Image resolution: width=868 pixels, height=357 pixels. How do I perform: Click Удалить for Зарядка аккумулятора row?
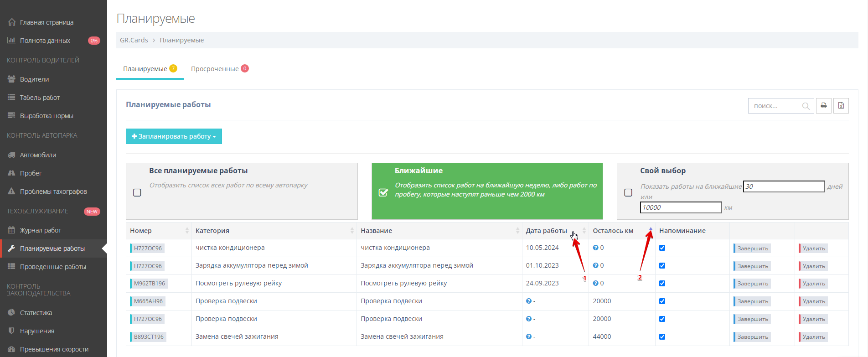pos(813,266)
